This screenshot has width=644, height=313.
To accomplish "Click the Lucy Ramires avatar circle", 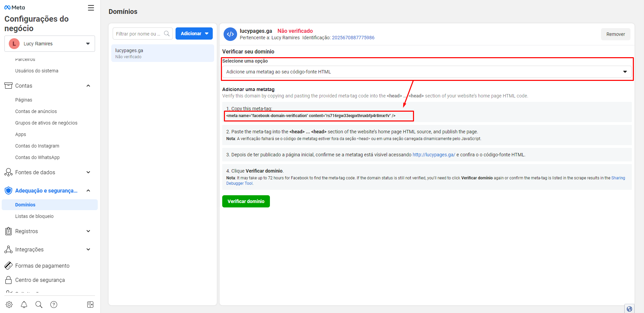I will pos(14,44).
